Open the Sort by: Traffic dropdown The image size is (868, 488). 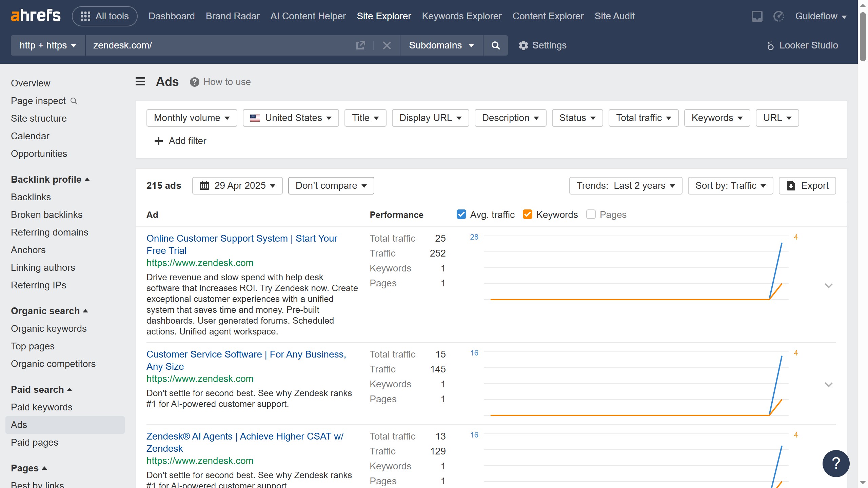coord(730,186)
